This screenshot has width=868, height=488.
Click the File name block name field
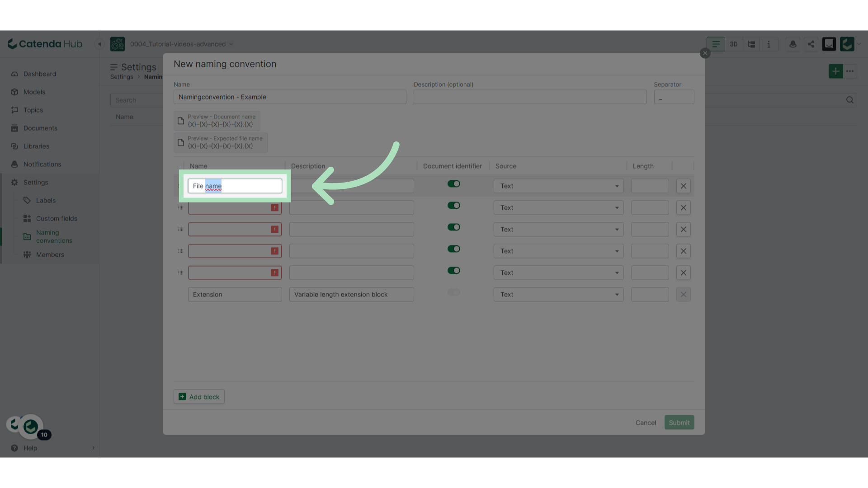pyautogui.click(x=235, y=186)
